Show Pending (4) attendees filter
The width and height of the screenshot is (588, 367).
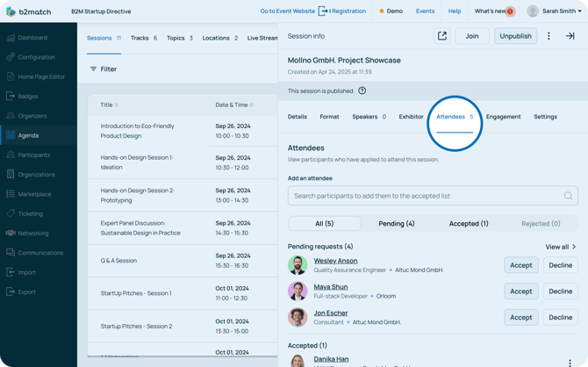coord(397,224)
